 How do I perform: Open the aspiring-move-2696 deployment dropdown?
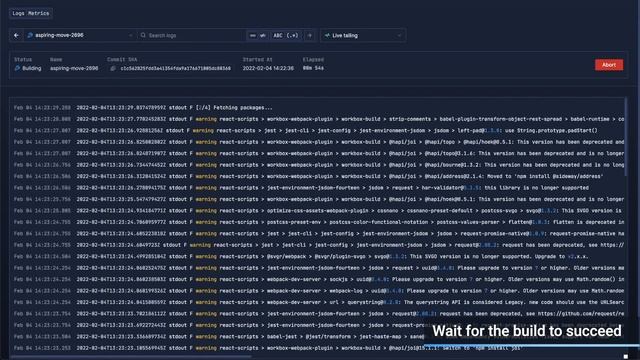(x=80, y=36)
